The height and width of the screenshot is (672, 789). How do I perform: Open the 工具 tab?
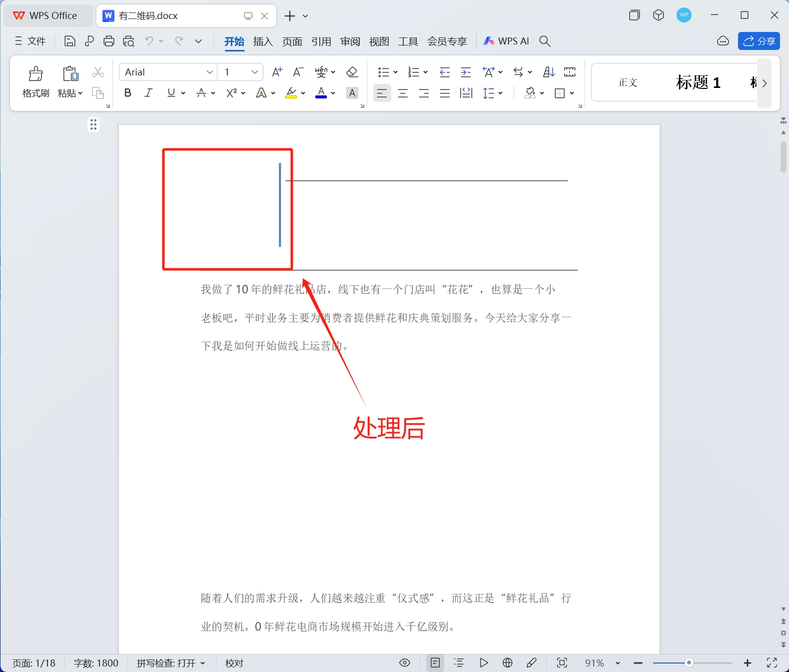408,41
